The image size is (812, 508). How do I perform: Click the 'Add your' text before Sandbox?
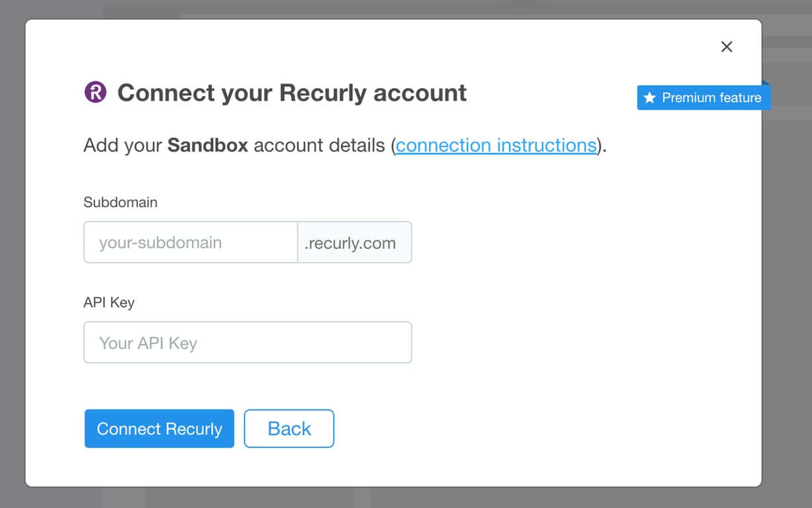pos(123,145)
